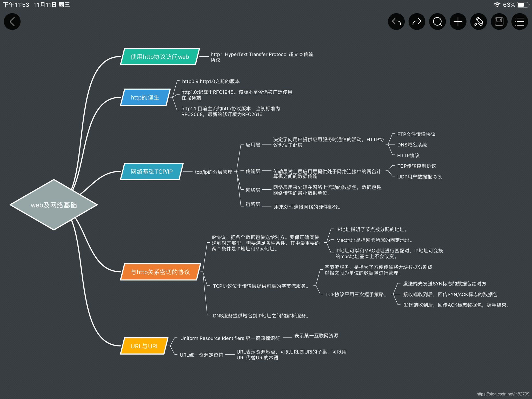Select the 表示某一互联网资源 node
Viewport: 532px width, 399px height.
click(316, 336)
